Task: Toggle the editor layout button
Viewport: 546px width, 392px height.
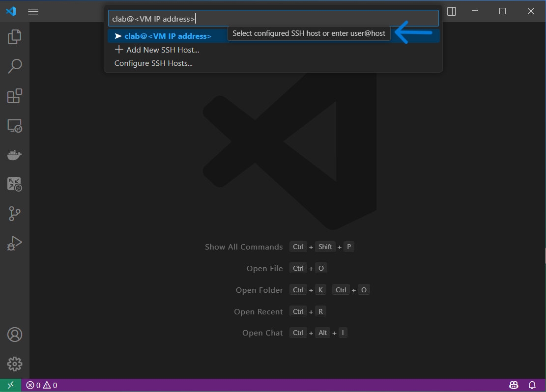Action: [x=451, y=11]
